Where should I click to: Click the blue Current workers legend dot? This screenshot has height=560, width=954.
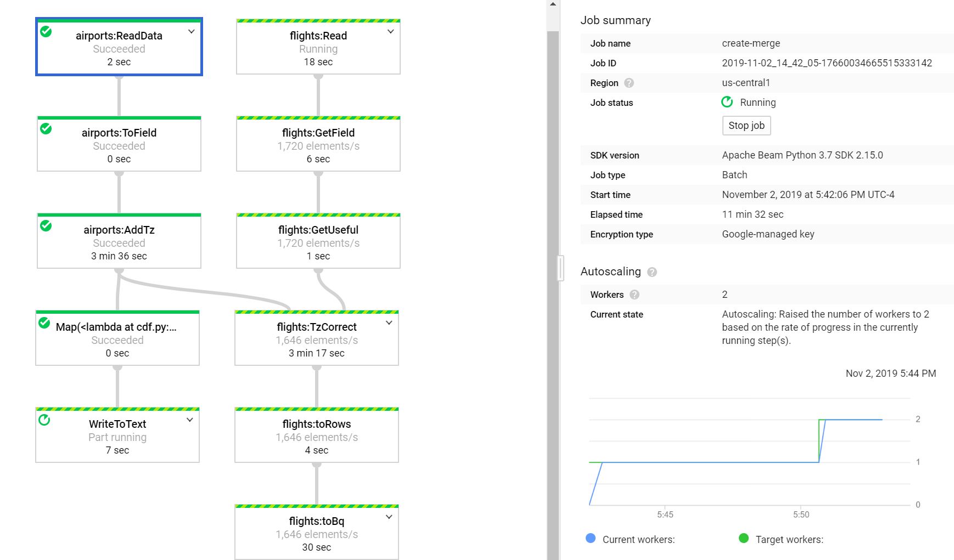(591, 538)
